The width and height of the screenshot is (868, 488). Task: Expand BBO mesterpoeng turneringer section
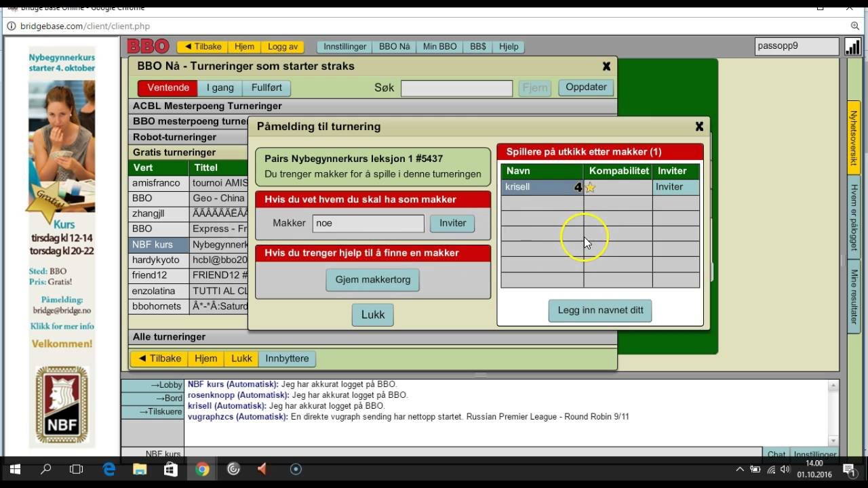click(x=189, y=121)
